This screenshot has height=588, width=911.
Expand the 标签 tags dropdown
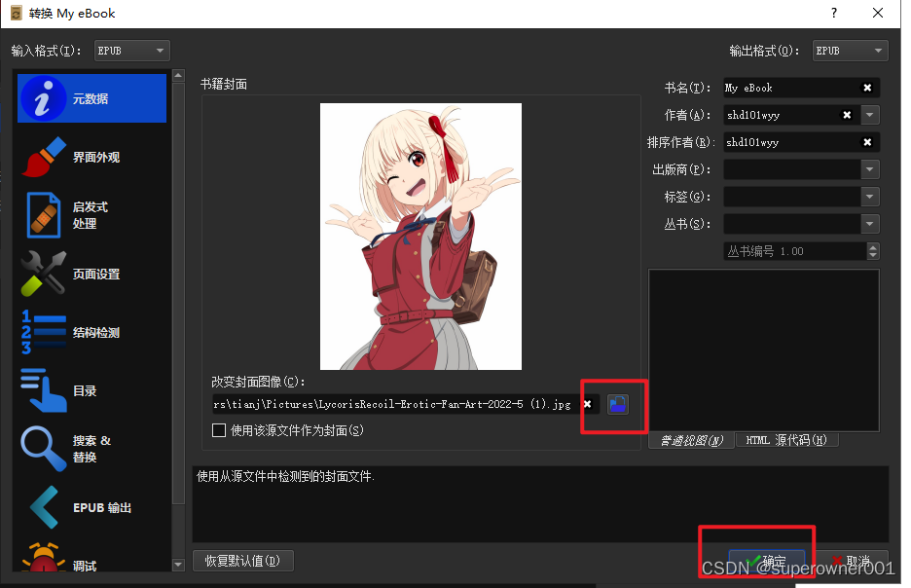click(870, 197)
